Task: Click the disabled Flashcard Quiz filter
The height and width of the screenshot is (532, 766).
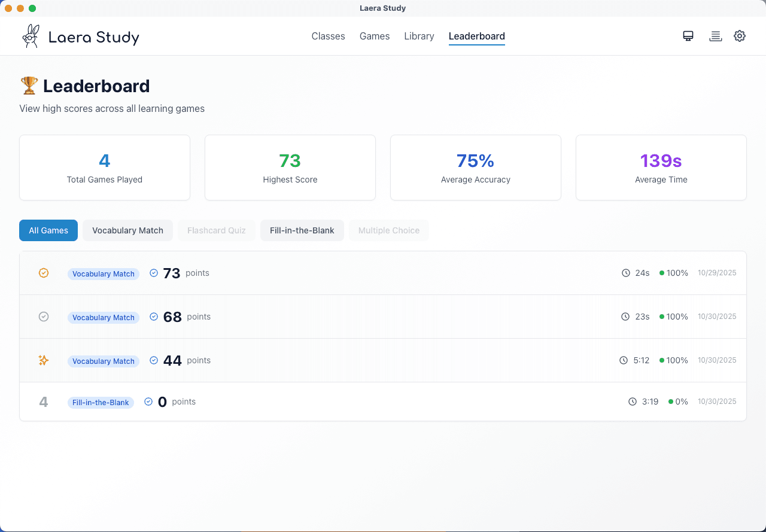Action: click(x=217, y=230)
